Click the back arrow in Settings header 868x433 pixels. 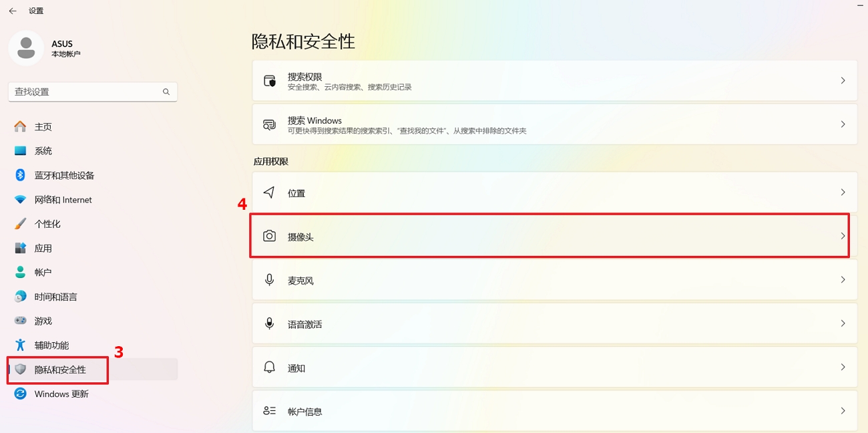(x=13, y=11)
